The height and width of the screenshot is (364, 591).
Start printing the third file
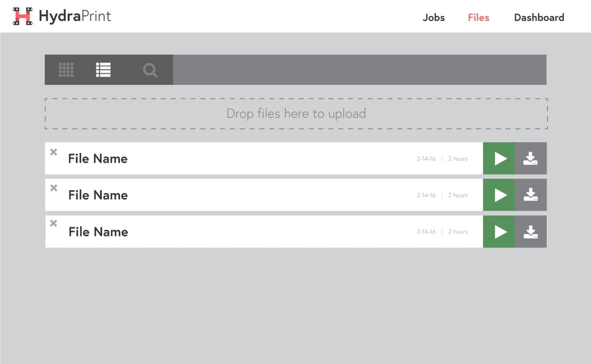pyautogui.click(x=499, y=232)
